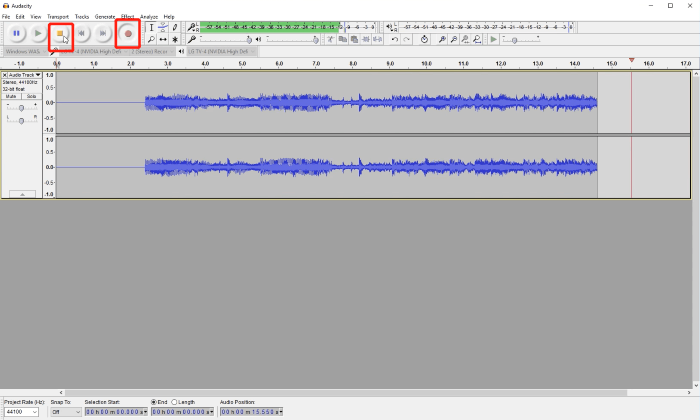This screenshot has width=700, height=420.
Task: Open the Project Rate dropdown
Action: 34,411
